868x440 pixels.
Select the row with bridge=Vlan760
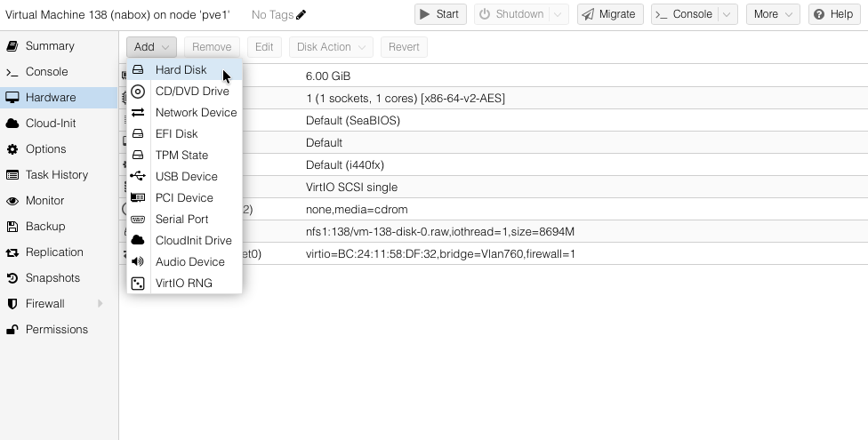point(494,253)
